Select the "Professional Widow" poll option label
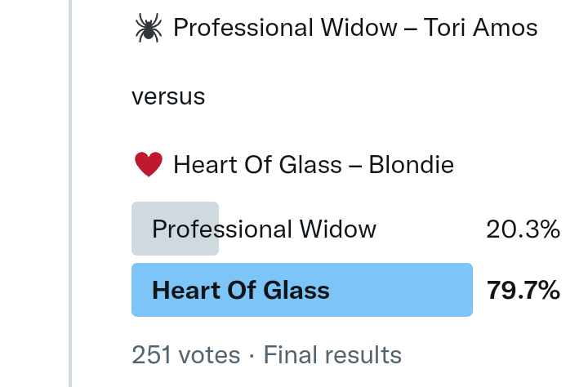This screenshot has height=387, width=588. coord(264,229)
